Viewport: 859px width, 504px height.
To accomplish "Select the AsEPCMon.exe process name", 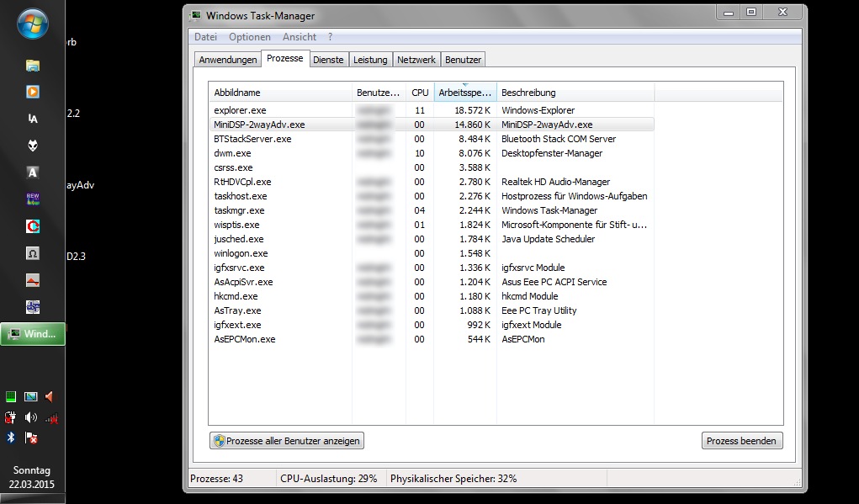I will (245, 339).
